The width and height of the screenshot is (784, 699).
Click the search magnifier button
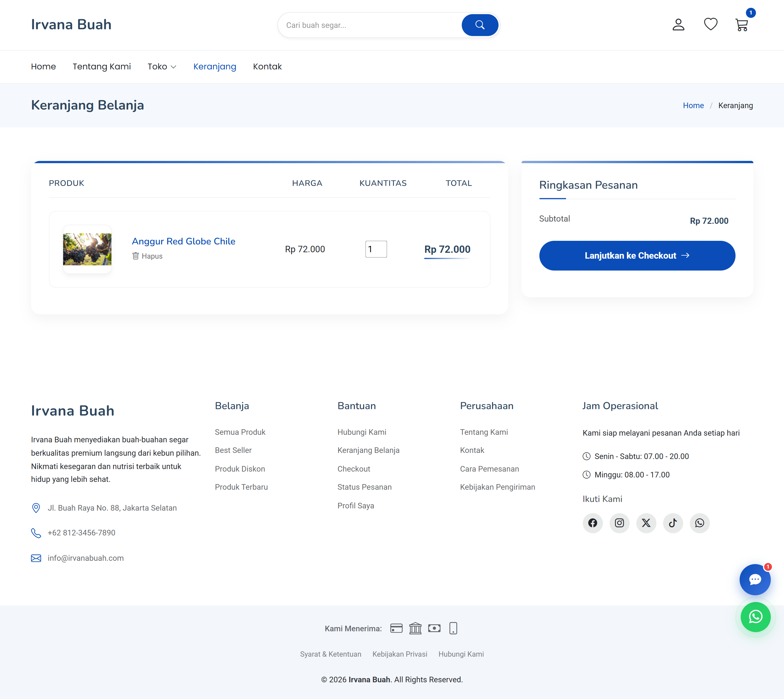pyautogui.click(x=479, y=25)
